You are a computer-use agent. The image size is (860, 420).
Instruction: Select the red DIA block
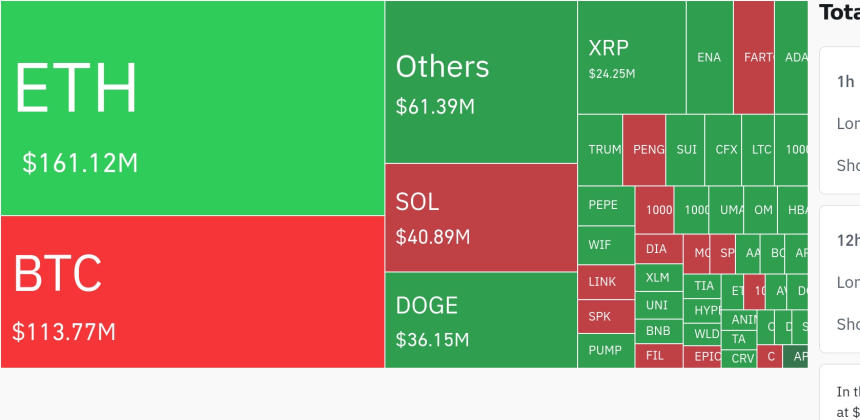click(x=658, y=249)
